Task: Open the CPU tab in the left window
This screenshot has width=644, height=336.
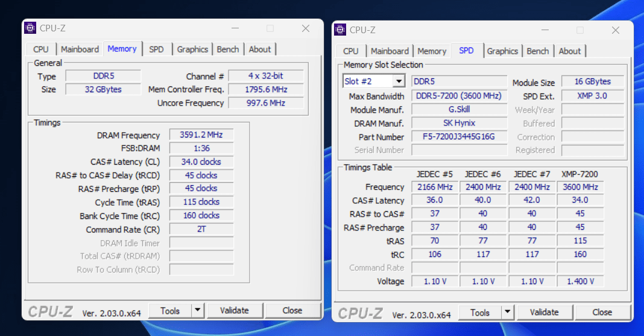Action: tap(40, 49)
